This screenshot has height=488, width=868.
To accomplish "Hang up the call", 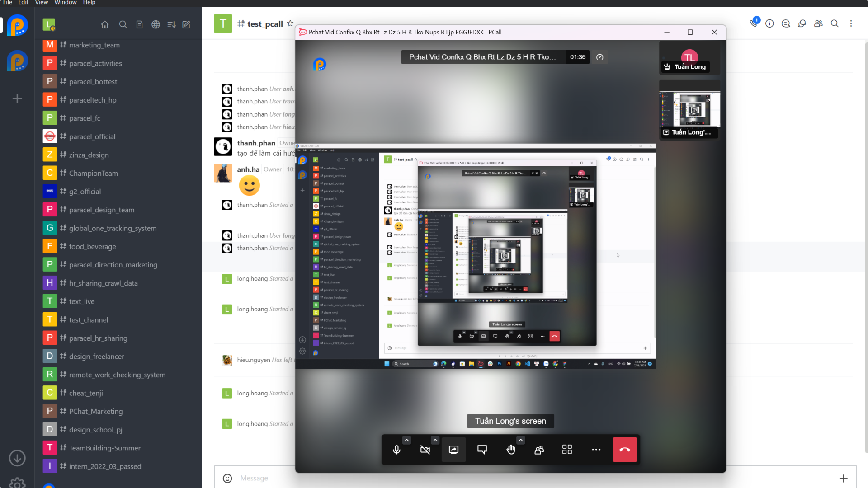I will pyautogui.click(x=625, y=450).
